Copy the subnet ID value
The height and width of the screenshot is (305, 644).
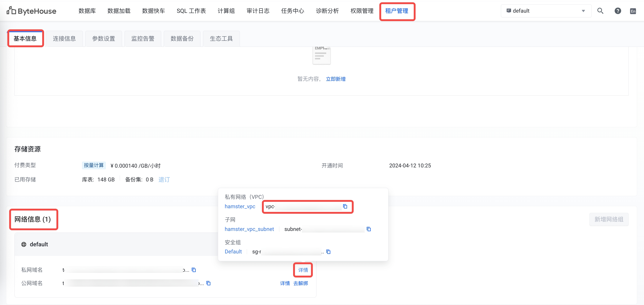coord(369,229)
